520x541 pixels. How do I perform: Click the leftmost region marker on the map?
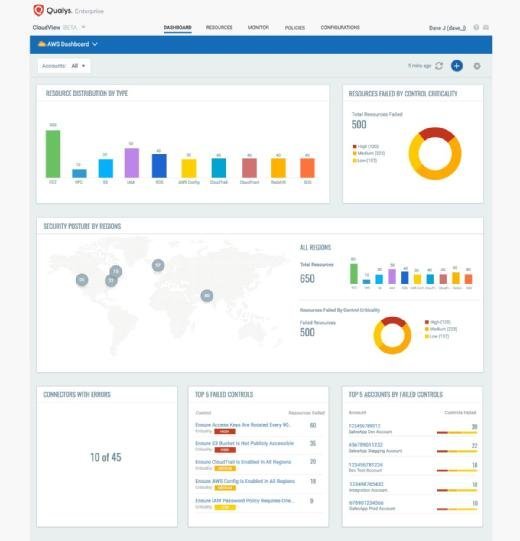pos(82,279)
